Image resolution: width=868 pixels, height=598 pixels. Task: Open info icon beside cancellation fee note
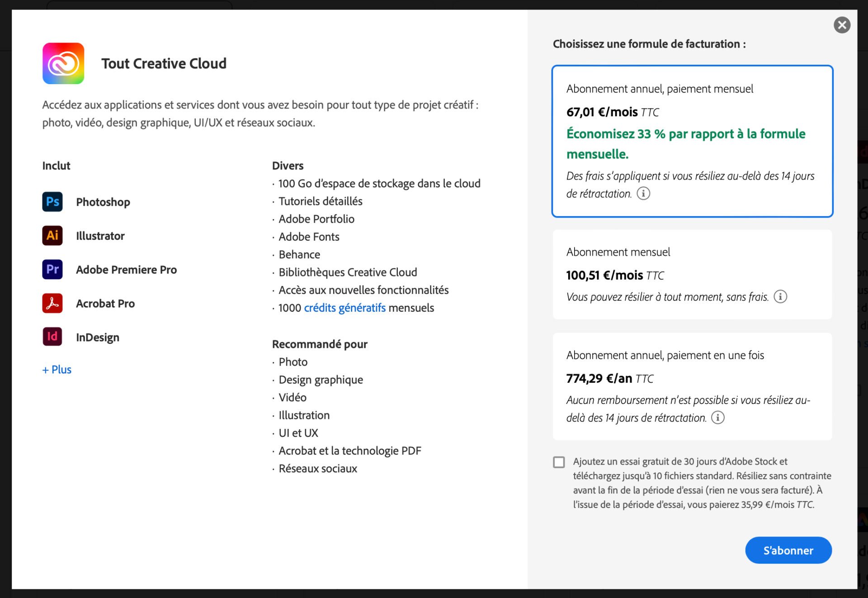pos(643,194)
